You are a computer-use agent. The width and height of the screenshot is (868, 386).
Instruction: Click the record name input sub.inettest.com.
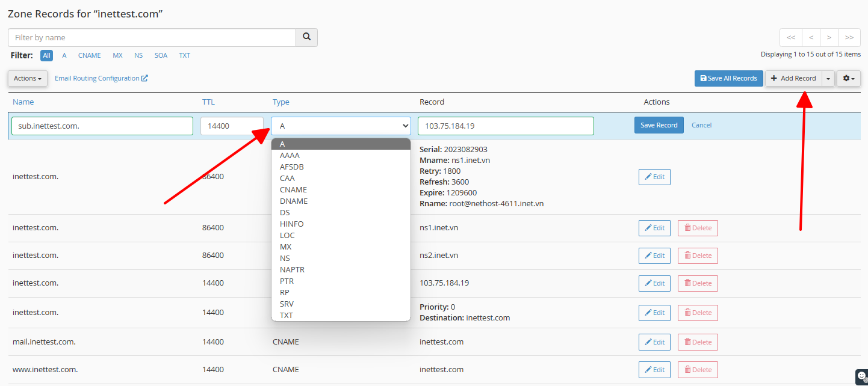click(102, 126)
